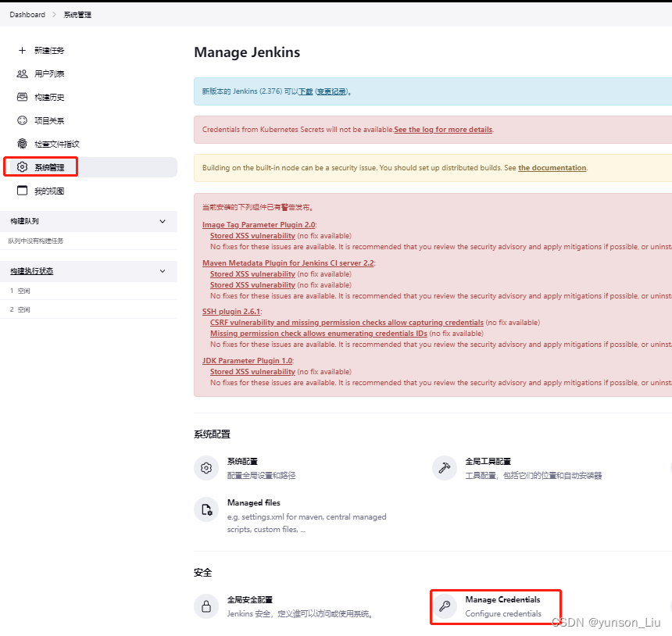Click executor row '2 空闲'
This screenshot has height=636, width=672.
tap(89, 309)
